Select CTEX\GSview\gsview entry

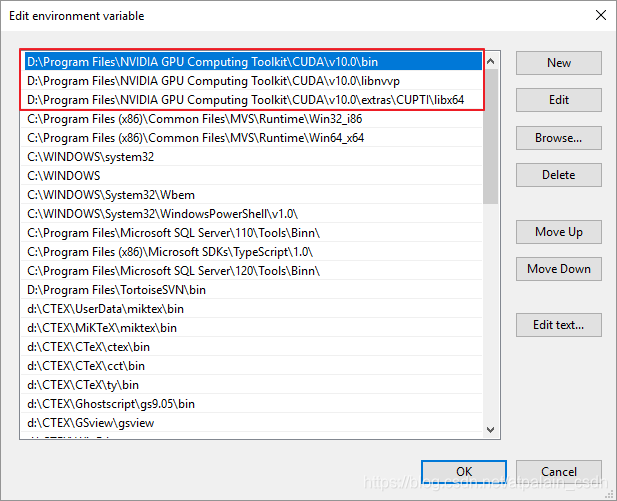[x=253, y=423]
